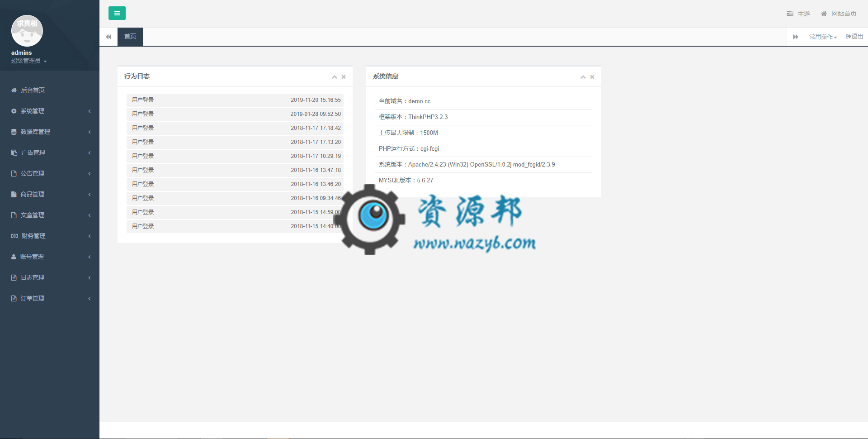Expand the 账号管理 chevron arrow
The image size is (868, 439).
click(x=90, y=257)
